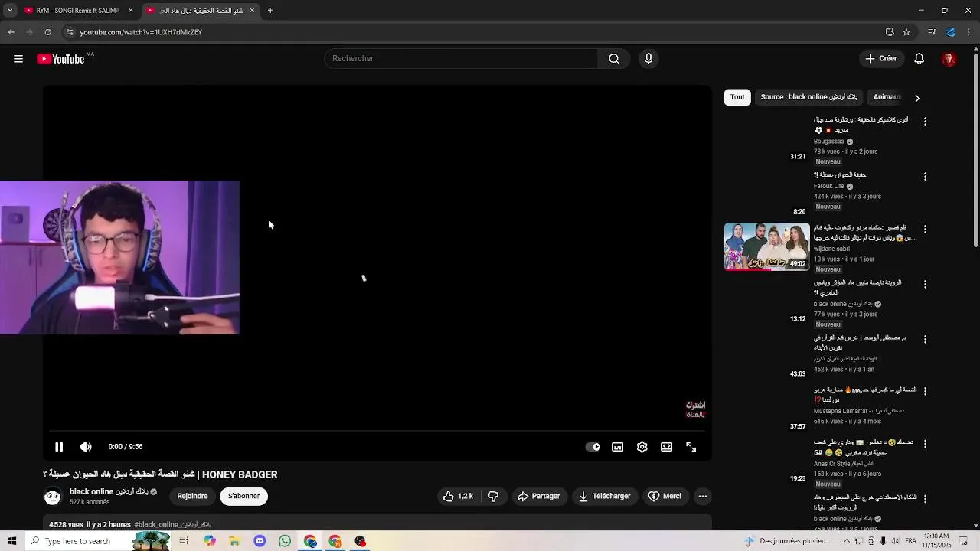980x551 pixels.
Task: Bookmark this page with the star
Action: (906, 32)
